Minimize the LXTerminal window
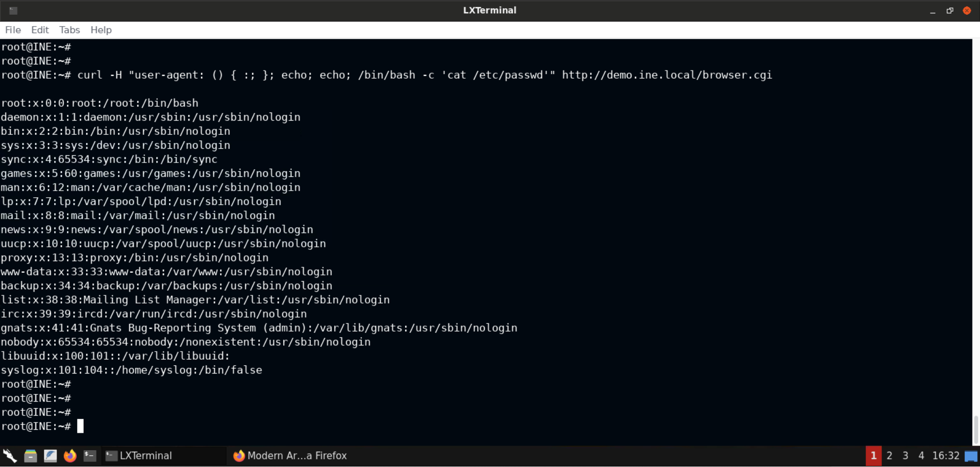This screenshot has height=467, width=980. (x=933, y=11)
